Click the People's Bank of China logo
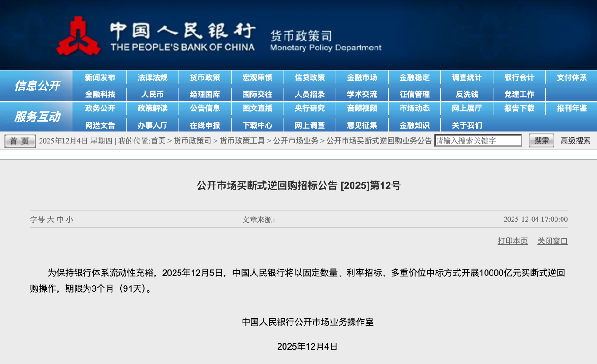Viewport: 597px width, 364px height. pos(79,35)
